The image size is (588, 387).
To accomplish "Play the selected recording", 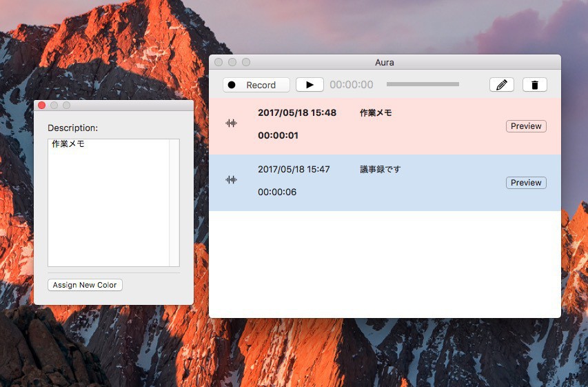I will click(310, 85).
